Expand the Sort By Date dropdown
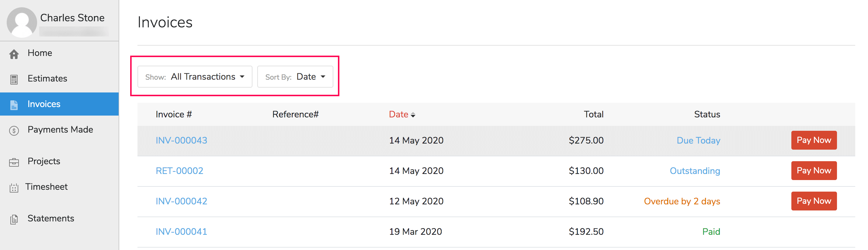 pyautogui.click(x=295, y=77)
